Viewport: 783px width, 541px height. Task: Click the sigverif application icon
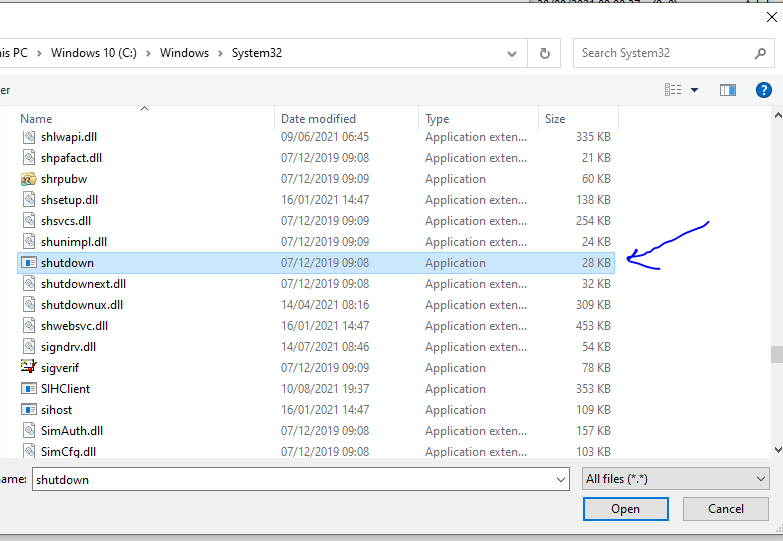tap(29, 367)
